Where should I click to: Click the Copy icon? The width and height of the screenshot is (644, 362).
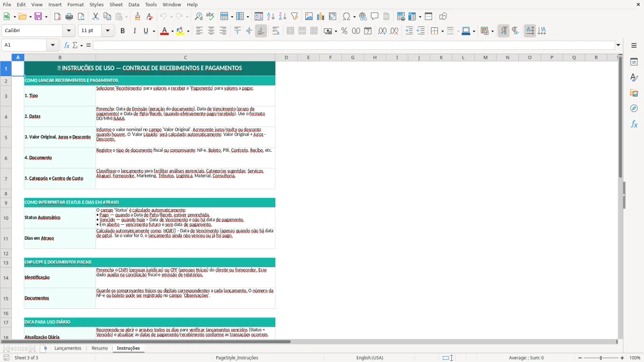(x=107, y=17)
